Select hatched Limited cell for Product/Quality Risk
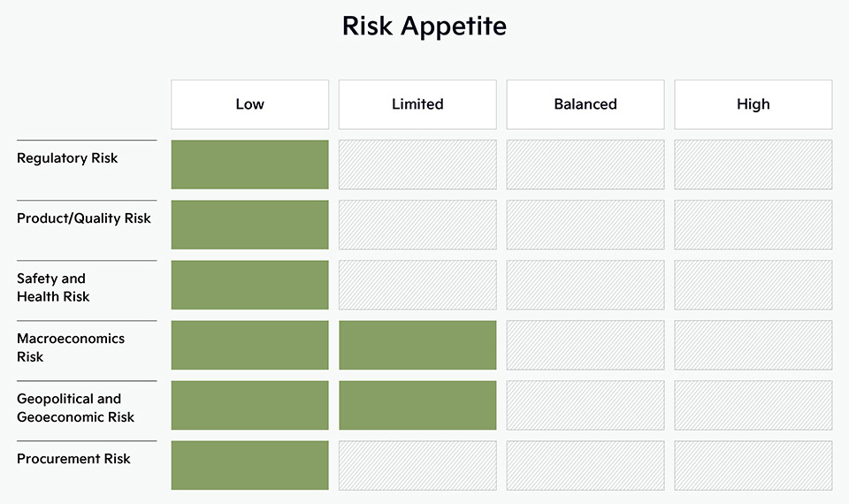 [417, 225]
